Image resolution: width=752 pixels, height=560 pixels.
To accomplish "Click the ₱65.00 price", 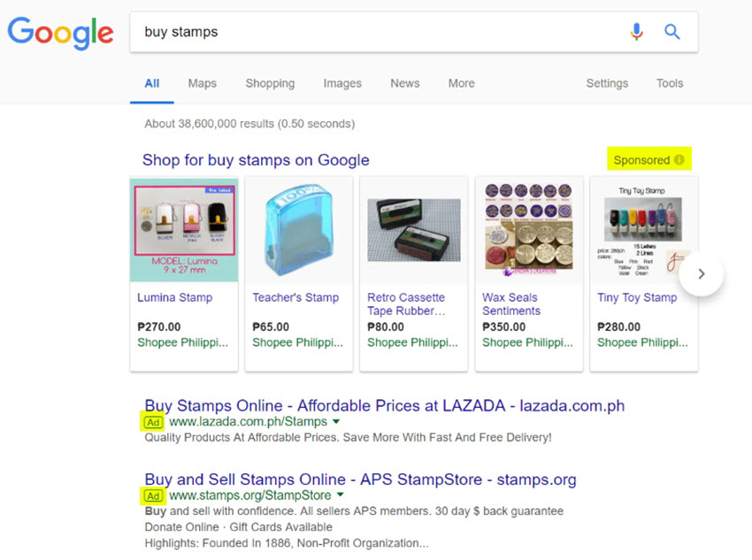I will pos(271,327).
